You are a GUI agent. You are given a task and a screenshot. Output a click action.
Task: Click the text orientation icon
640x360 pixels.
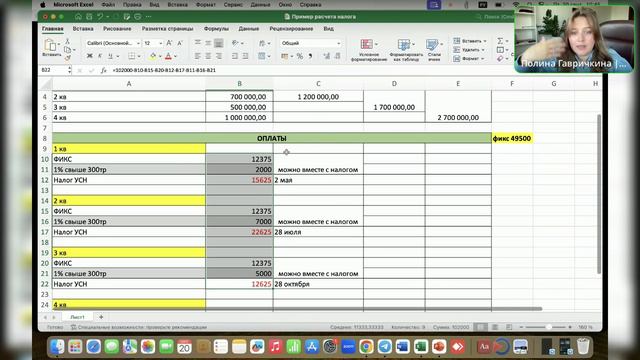coord(235,43)
